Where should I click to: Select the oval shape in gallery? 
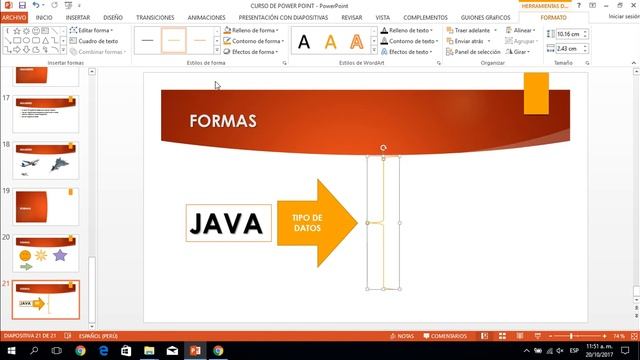[26, 41]
